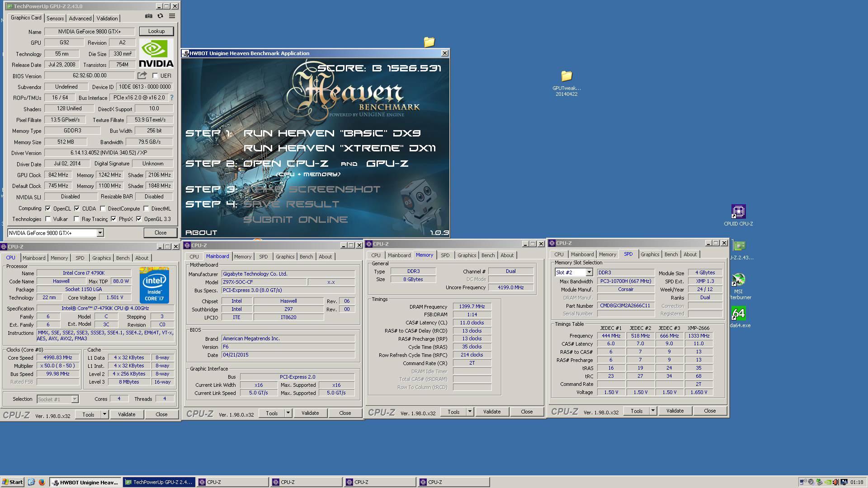The width and height of the screenshot is (868, 488).
Task: Click SUBMIT ONLINE in Heaven window
Action: coord(296,220)
